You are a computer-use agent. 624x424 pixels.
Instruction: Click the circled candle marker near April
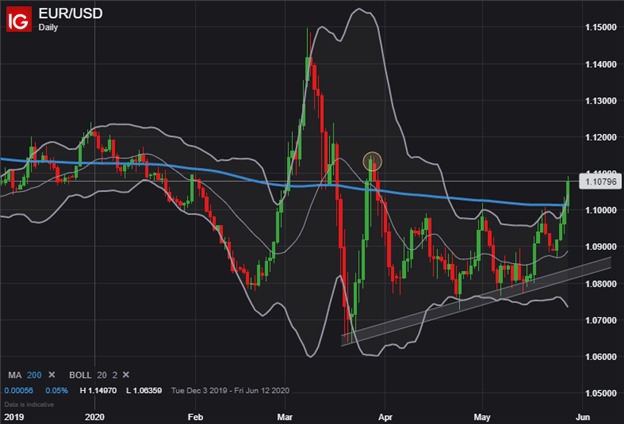(x=372, y=162)
